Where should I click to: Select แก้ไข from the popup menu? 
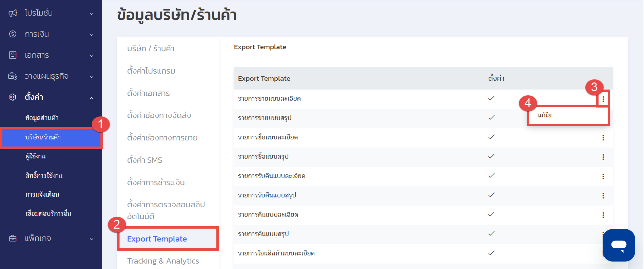[545, 115]
